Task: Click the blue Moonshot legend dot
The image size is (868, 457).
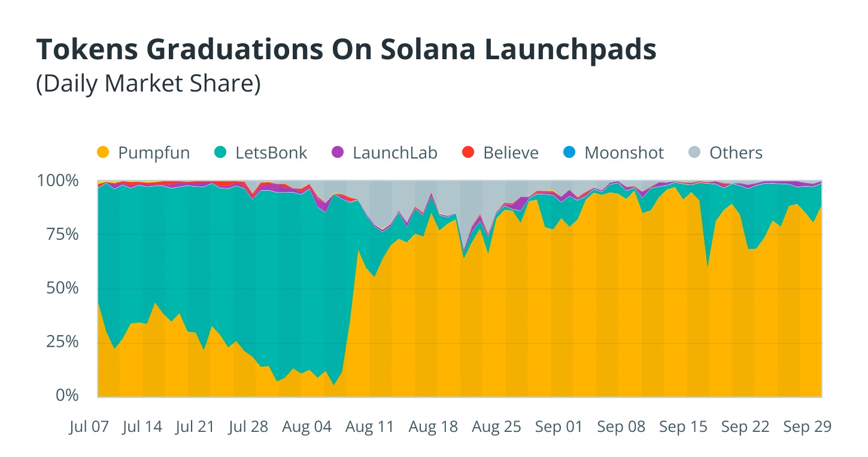Action: pyautogui.click(x=570, y=153)
